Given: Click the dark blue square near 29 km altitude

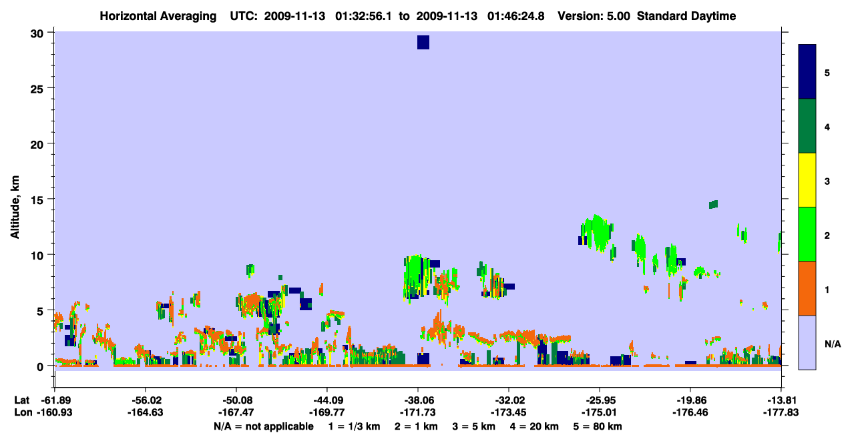Looking at the screenshot, I should (x=423, y=43).
